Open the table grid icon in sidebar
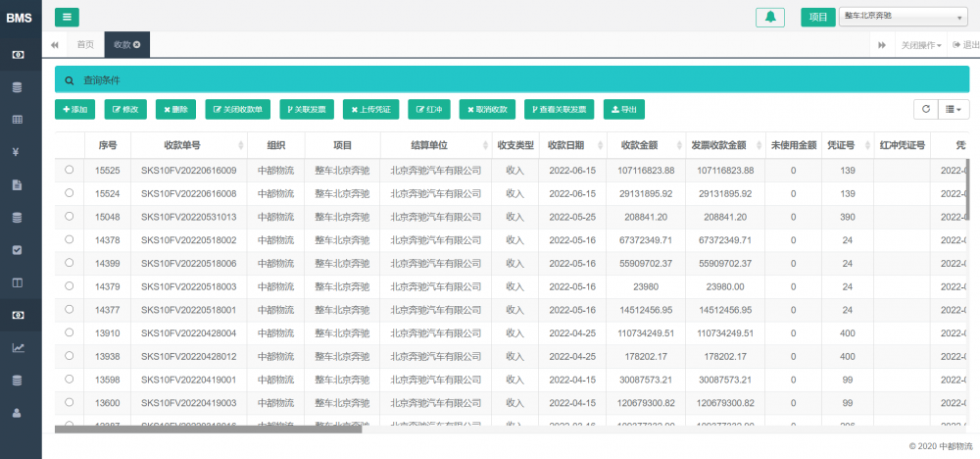The width and height of the screenshot is (980, 459). (x=18, y=120)
